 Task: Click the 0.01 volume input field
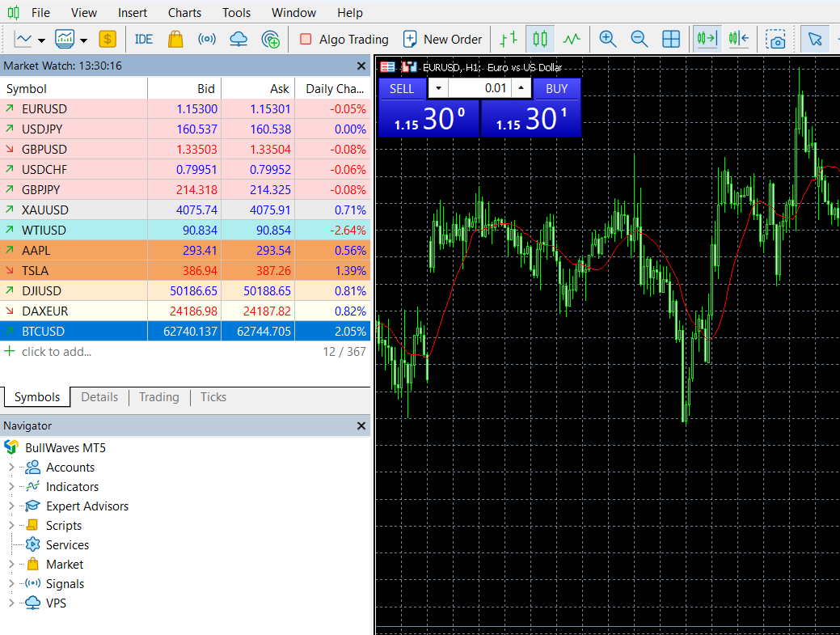(x=479, y=88)
